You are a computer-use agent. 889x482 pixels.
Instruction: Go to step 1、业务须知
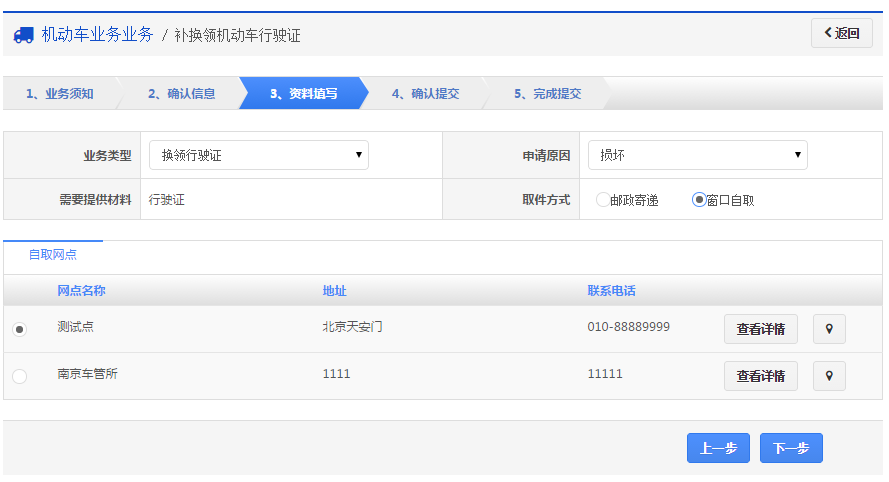pyautogui.click(x=60, y=94)
